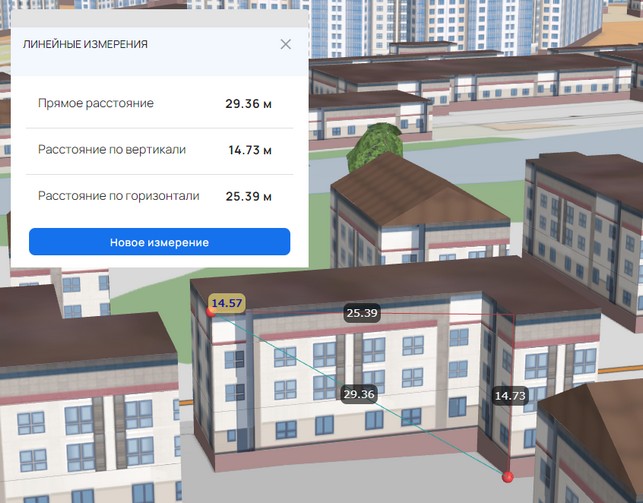Click the Расстояние по вертикали row label
The width and height of the screenshot is (643, 503).
(x=112, y=150)
